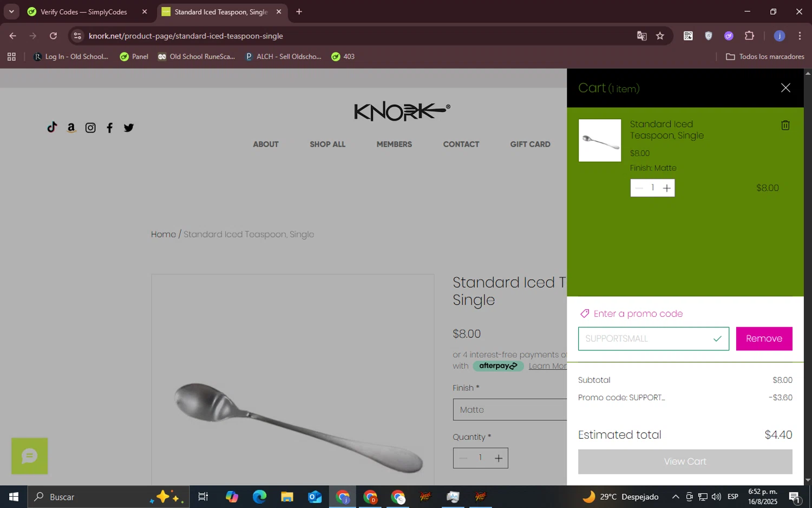Decrease cart item quantity with minus
The width and height of the screenshot is (812, 508).
(639, 188)
